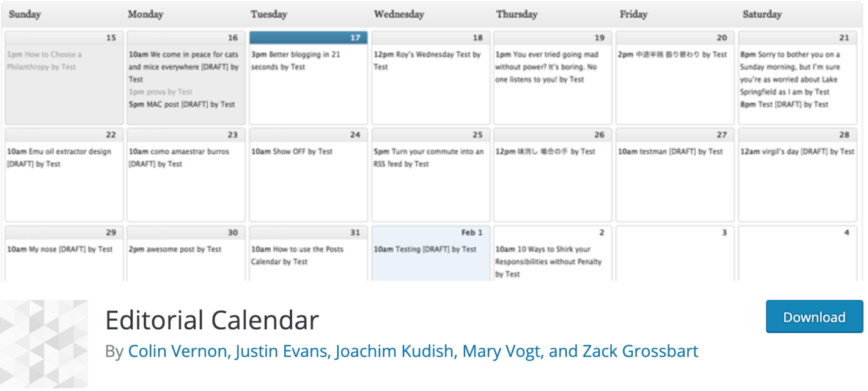This screenshot has height=391, width=868.
Task: Open 'Turn your commute into an RSS feed'
Action: (x=428, y=158)
